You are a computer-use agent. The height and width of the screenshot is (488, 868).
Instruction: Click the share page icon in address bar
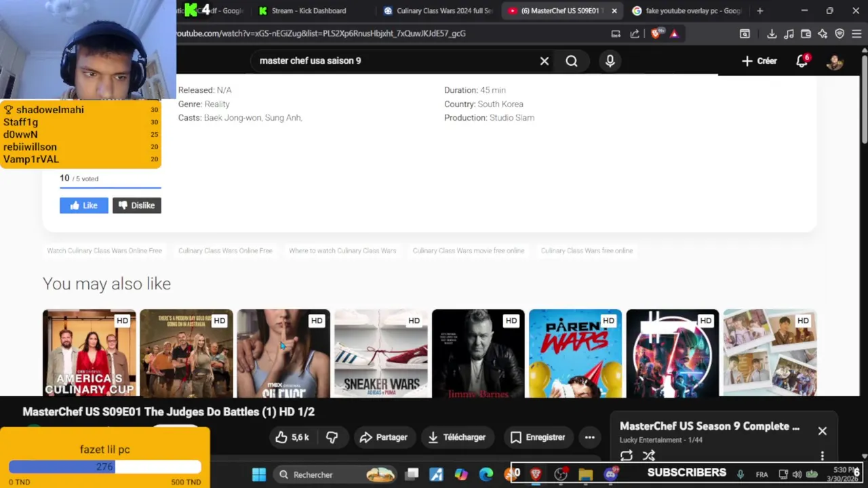point(635,33)
